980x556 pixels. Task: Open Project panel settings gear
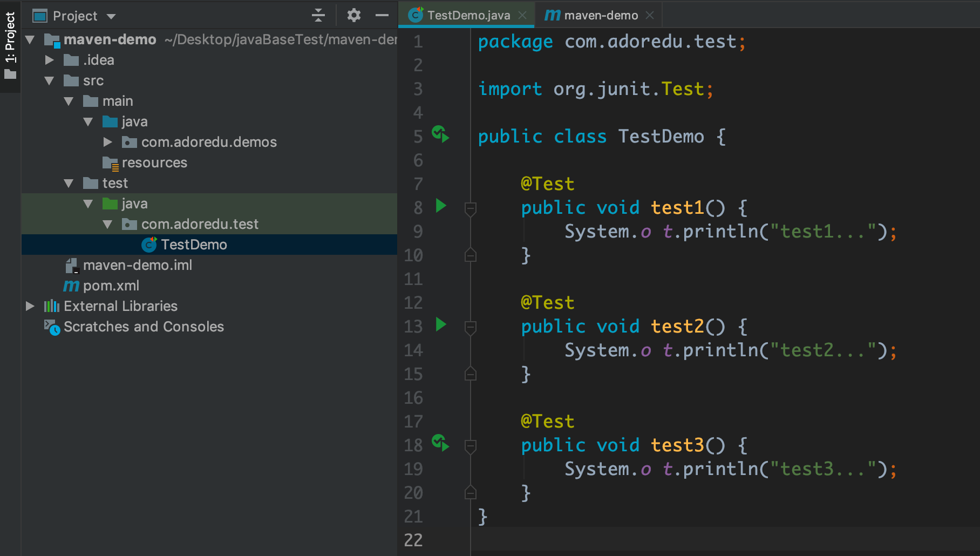353,15
